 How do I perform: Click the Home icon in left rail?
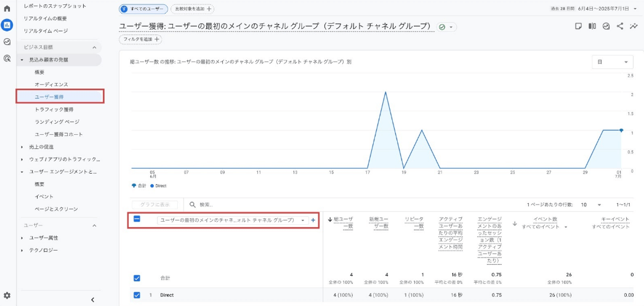tap(7, 9)
